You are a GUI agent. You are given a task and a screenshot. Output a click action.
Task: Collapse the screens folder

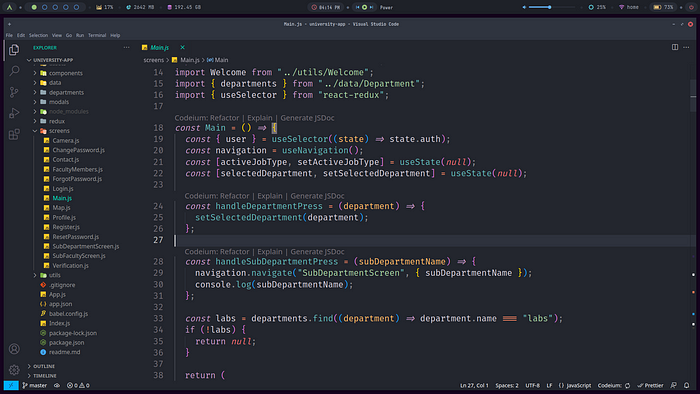tap(59, 131)
